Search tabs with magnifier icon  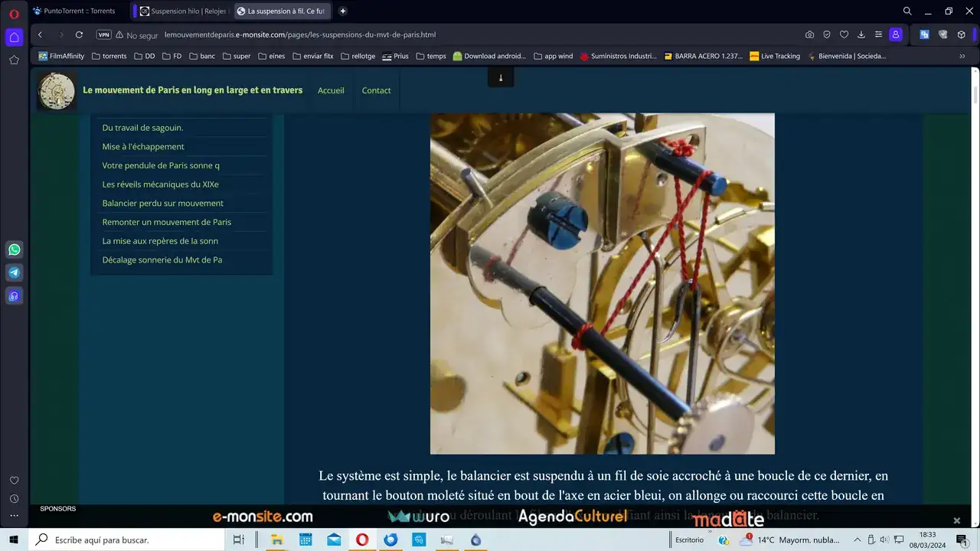click(907, 11)
